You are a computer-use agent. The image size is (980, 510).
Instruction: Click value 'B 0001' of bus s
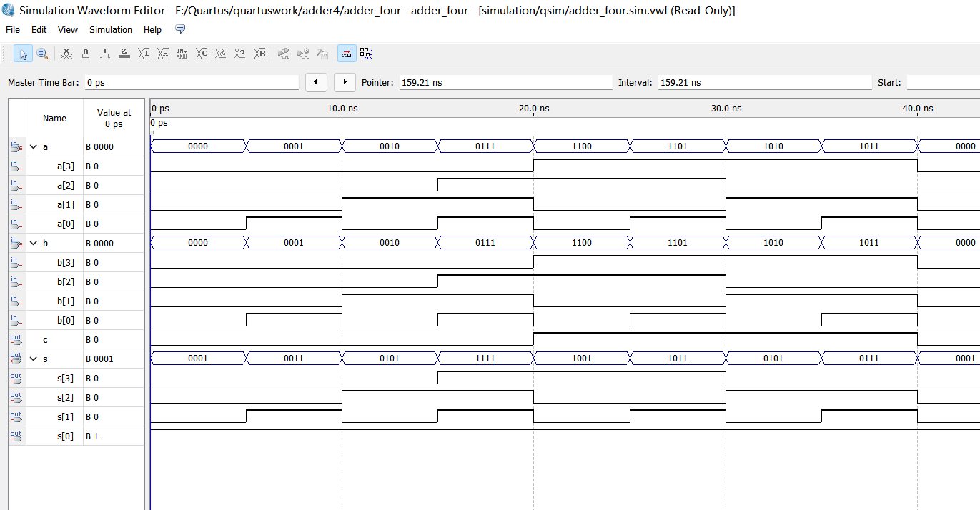point(99,359)
